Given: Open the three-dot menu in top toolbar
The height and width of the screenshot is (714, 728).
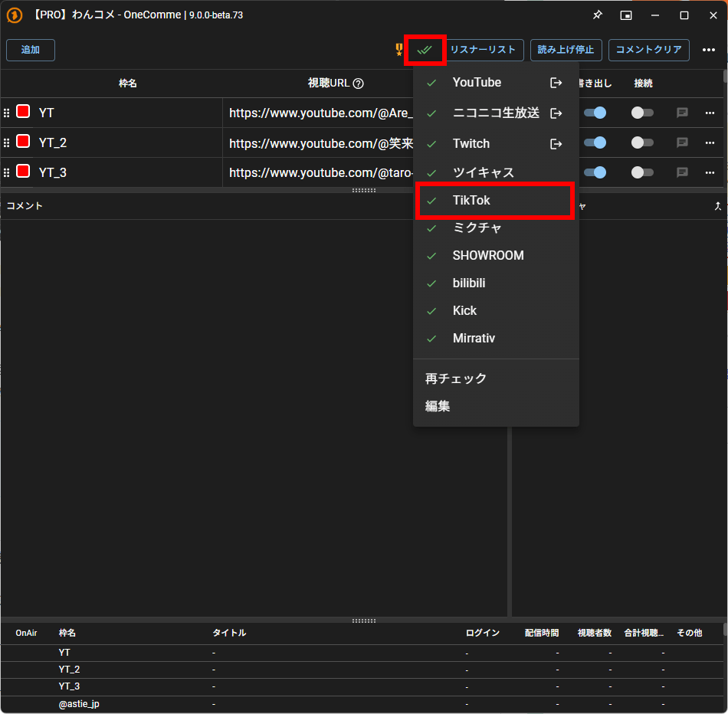Looking at the screenshot, I should 709,51.
